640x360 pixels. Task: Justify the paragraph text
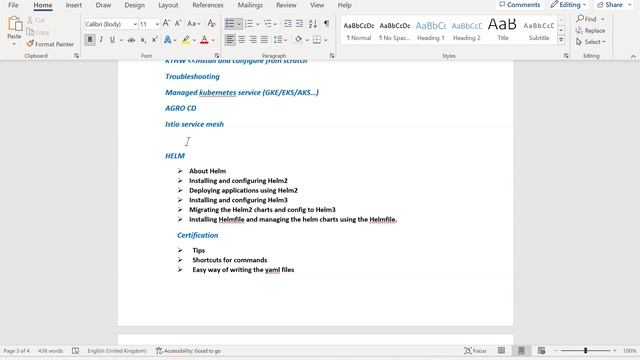pos(264,40)
